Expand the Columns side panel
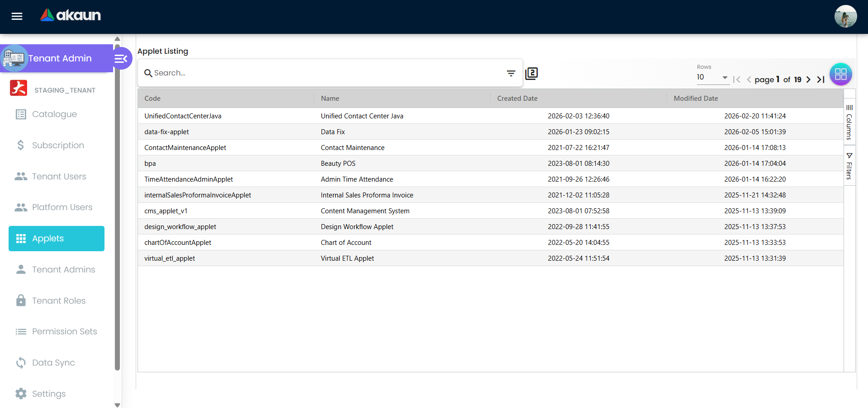This screenshot has height=408, width=868. [x=849, y=122]
